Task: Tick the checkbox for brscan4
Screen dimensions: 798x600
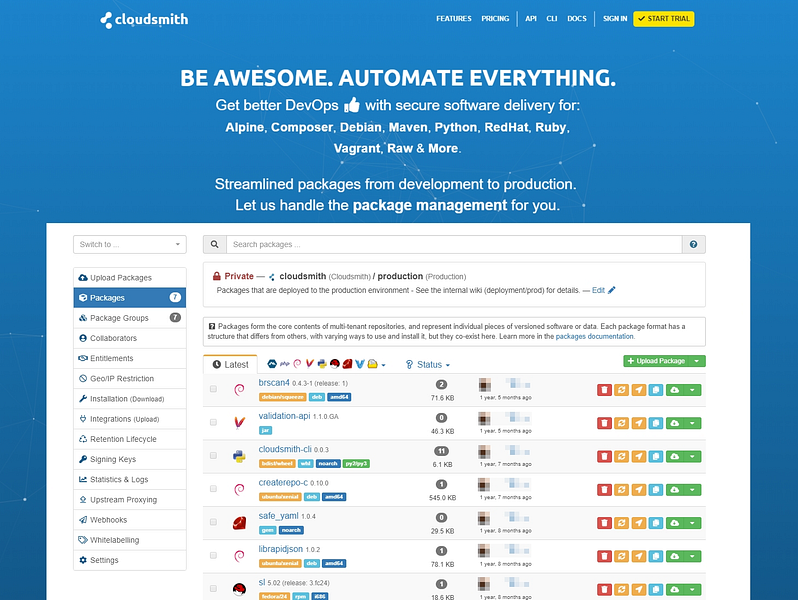Action: (213, 389)
